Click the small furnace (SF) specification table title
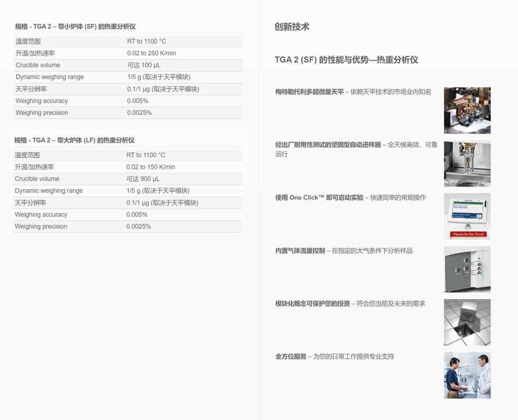The image size is (518, 420). point(75,26)
